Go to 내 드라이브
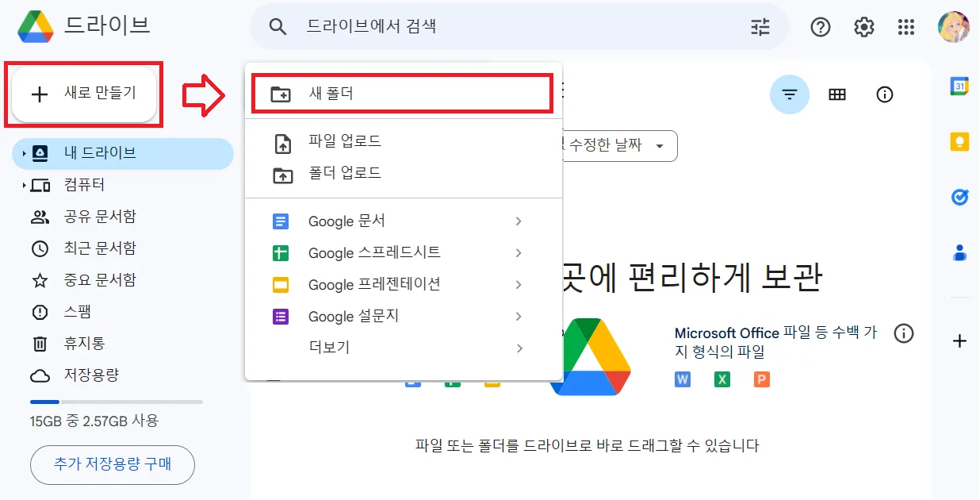The width and height of the screenshot is (980, 500). click(x=123, y=153)
